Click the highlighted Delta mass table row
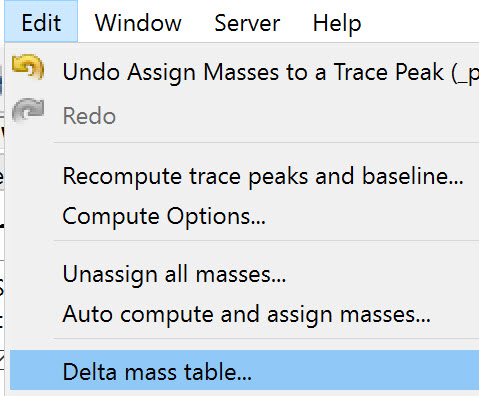 pyautogui.click(x=244, y=370)
